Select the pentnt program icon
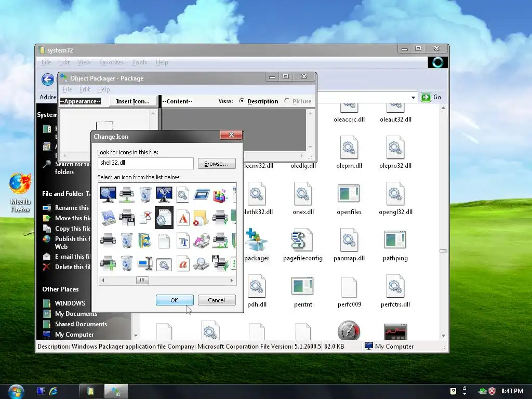 coord(303,291)
